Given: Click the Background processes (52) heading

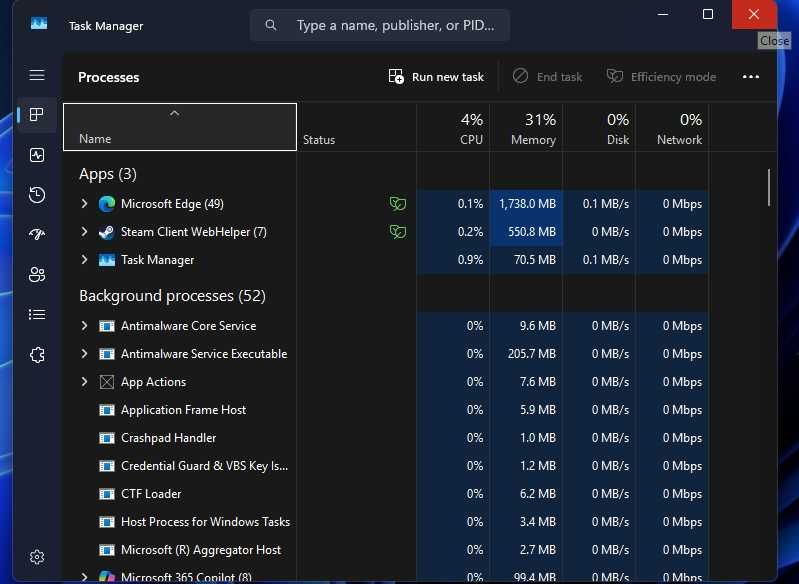Looking at the screenshot, I should (172, 296).
